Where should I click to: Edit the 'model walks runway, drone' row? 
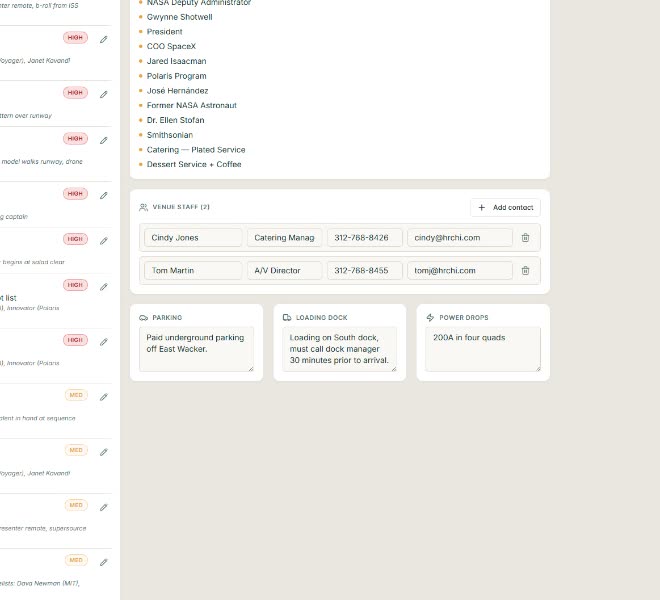pyautogui.click(x=104, y=140)
